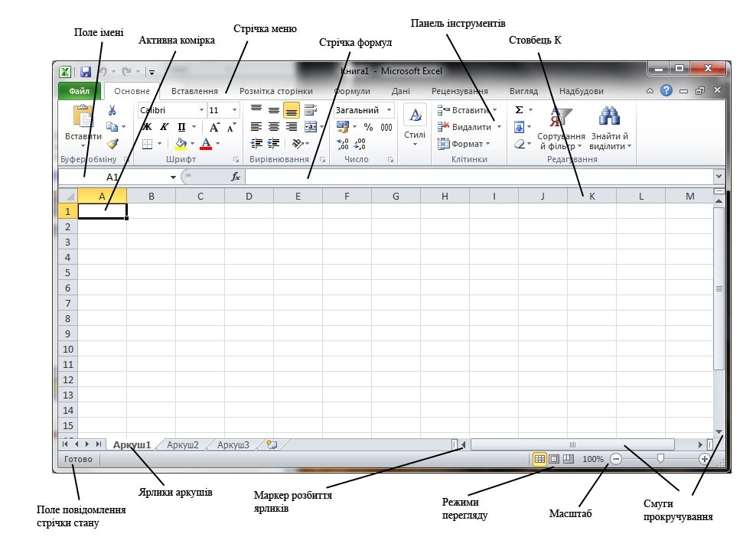This screenshot has width=756, height=550.
Task: Click the Save icon in quick access toolbar
Action: (86, 73)
